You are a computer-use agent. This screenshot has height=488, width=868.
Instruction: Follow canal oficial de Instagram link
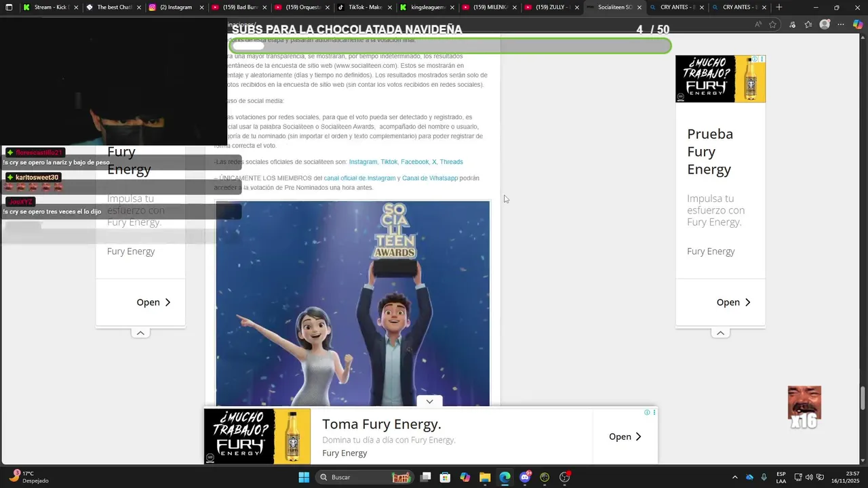pyautogui.click(x=359, y=178)
